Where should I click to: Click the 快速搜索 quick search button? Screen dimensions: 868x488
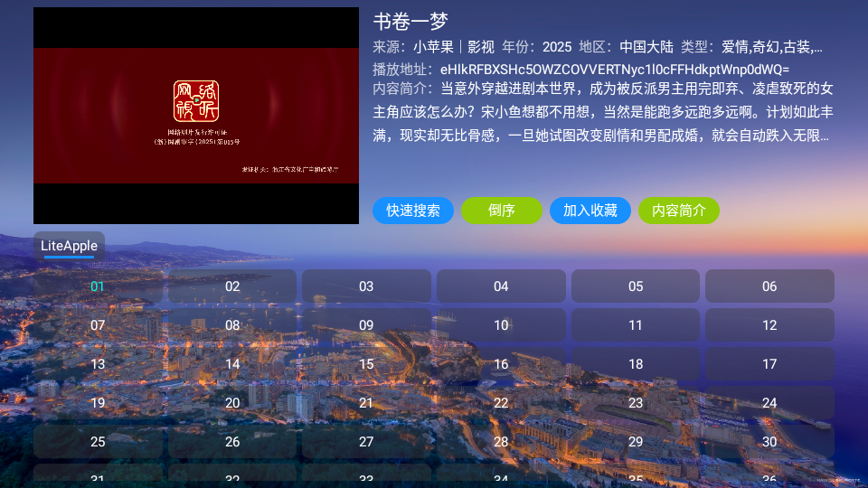click(x=413, y=211)
